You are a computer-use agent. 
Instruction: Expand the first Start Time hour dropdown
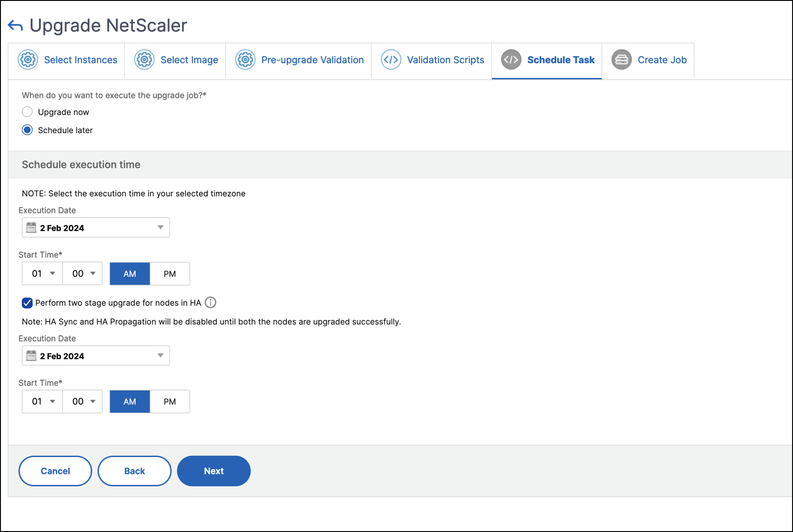tap(43, 274)
